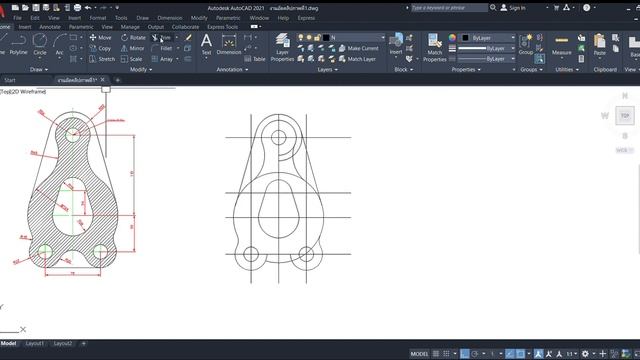
Task: Add a new drawing tab with plus
Action: (118, 80)
